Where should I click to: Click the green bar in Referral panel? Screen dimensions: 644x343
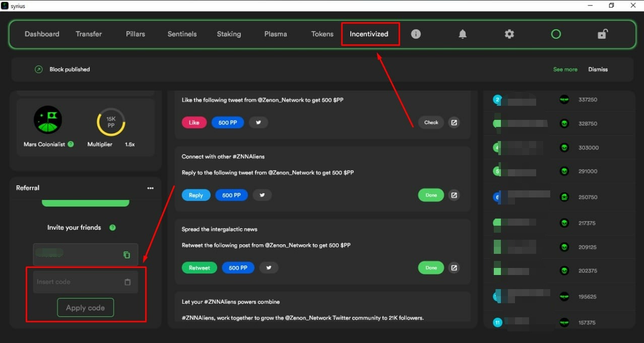tap(86, 203)
